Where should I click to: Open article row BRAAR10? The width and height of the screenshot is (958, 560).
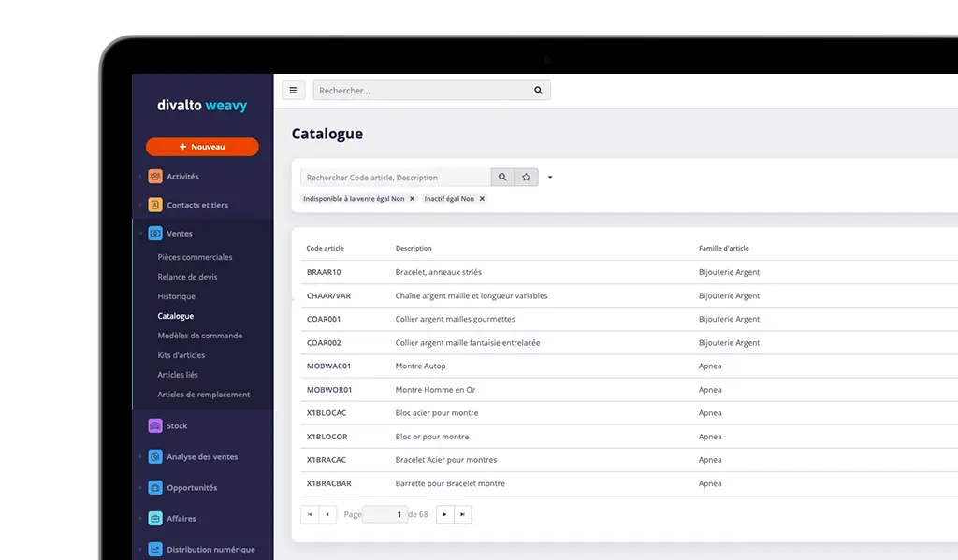(x=630, y=272)
